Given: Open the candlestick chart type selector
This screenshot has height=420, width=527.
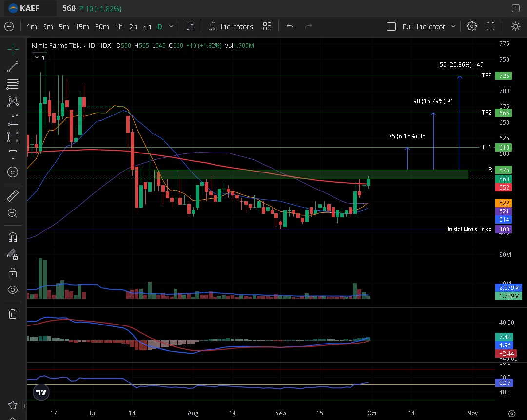Looking at the screenshot, I should click(190, 27).
